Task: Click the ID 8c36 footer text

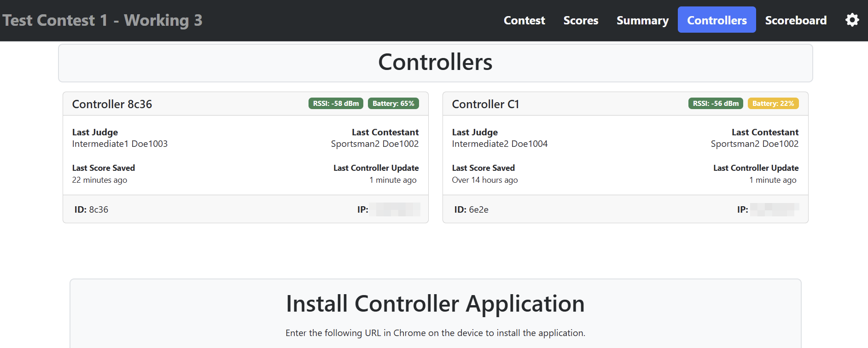Action: click(x=91, y=209)
